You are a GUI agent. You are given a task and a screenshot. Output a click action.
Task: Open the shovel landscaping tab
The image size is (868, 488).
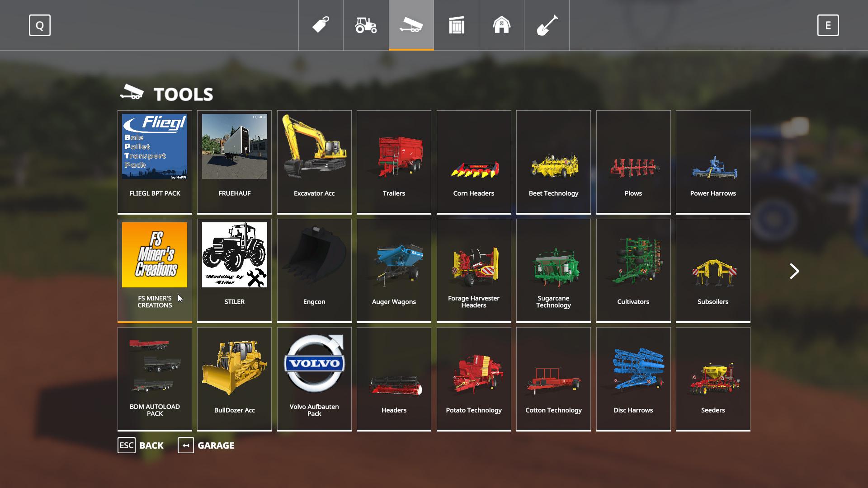547,25
